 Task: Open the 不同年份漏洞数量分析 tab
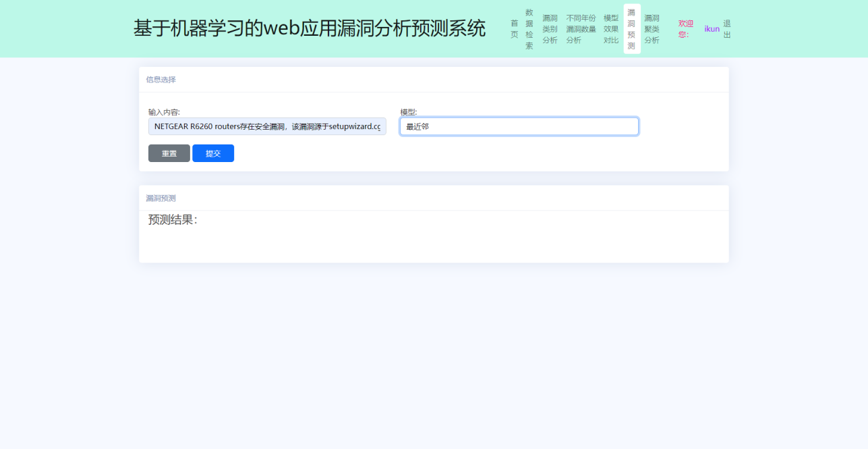pyautogui.click(x=581, y=29)
